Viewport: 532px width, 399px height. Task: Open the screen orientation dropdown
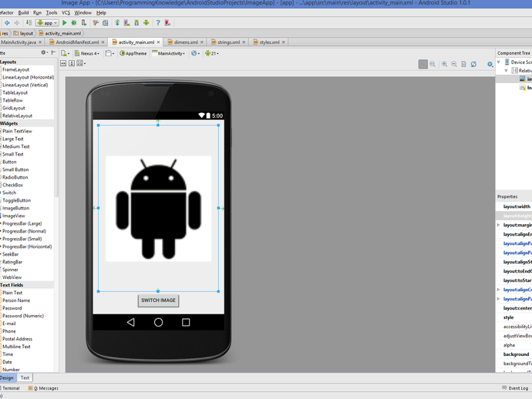pos(109,53)
